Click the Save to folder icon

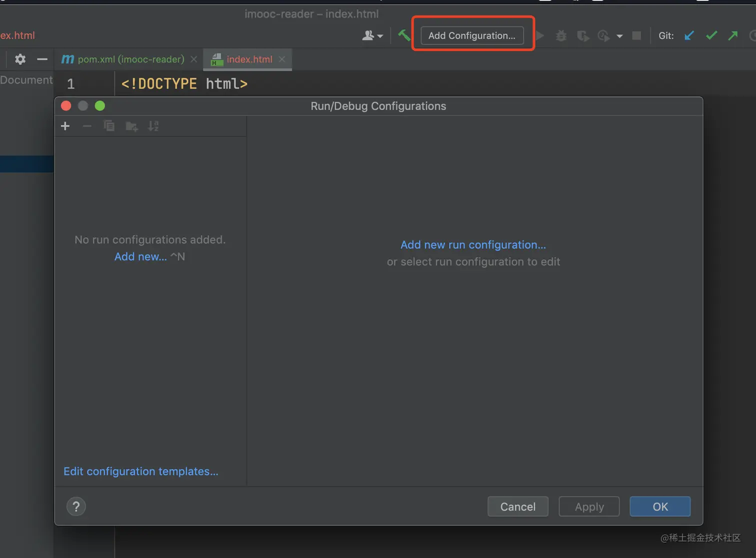(x=131, y=126)
